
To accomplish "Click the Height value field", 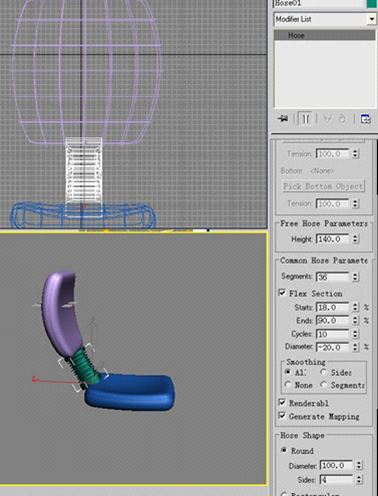I will click(x=332, y=239).
